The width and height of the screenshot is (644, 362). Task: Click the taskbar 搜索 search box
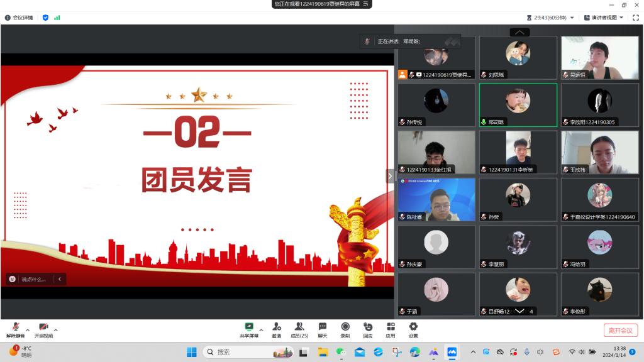249,352
